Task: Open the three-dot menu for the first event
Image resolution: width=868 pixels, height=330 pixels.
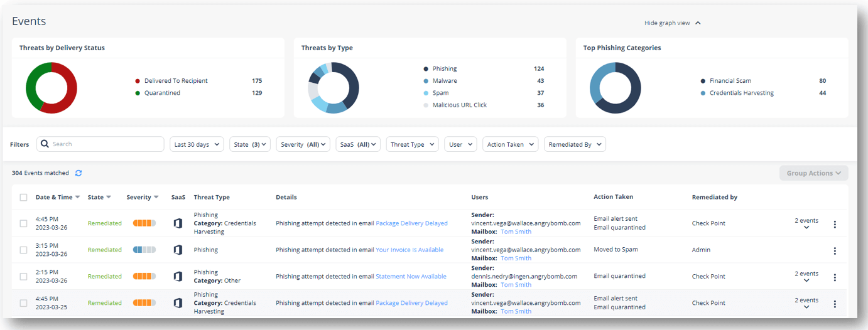Action: (835, 225)
